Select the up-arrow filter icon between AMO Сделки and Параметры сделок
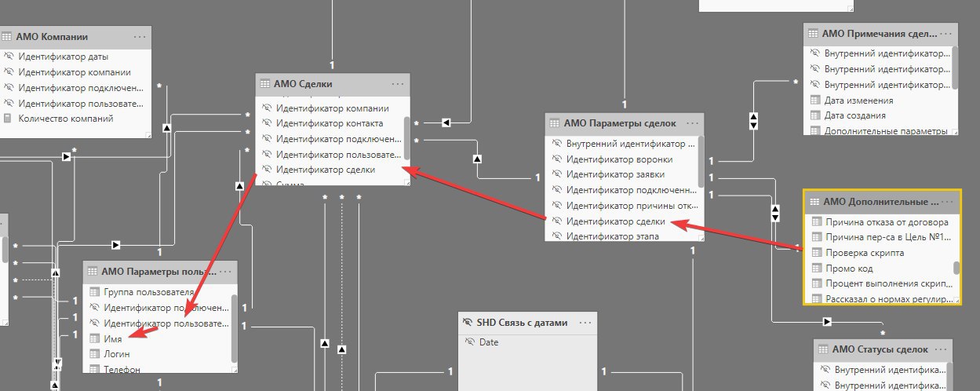This screenshot has width=980, height=391. (478, 159)
